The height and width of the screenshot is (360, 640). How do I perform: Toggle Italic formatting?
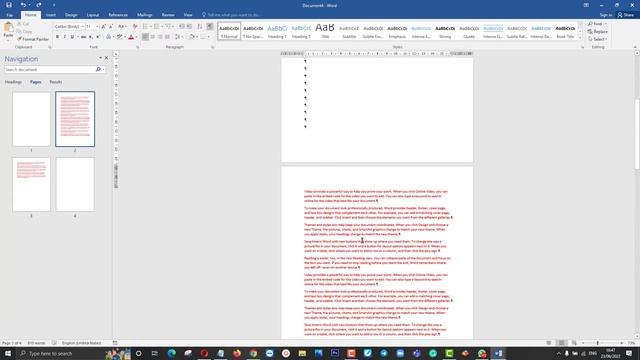tap(64, 37)
